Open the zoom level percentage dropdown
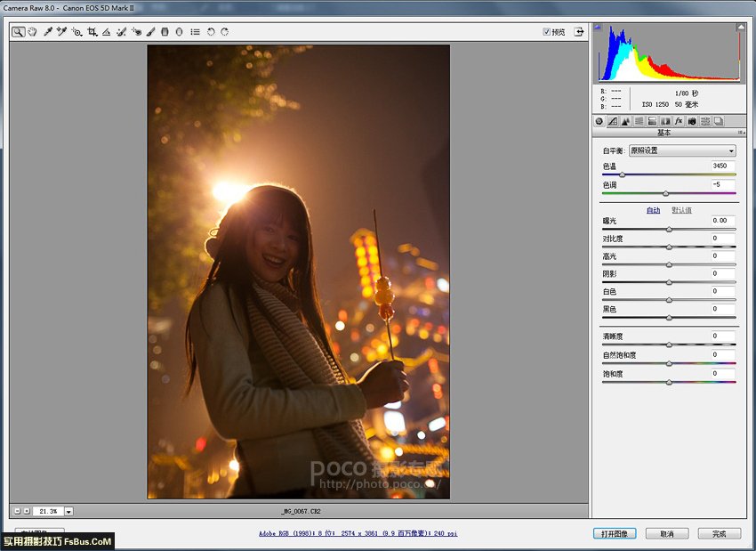The width and height of the screenshot is (756, 551). click(68, 512)
